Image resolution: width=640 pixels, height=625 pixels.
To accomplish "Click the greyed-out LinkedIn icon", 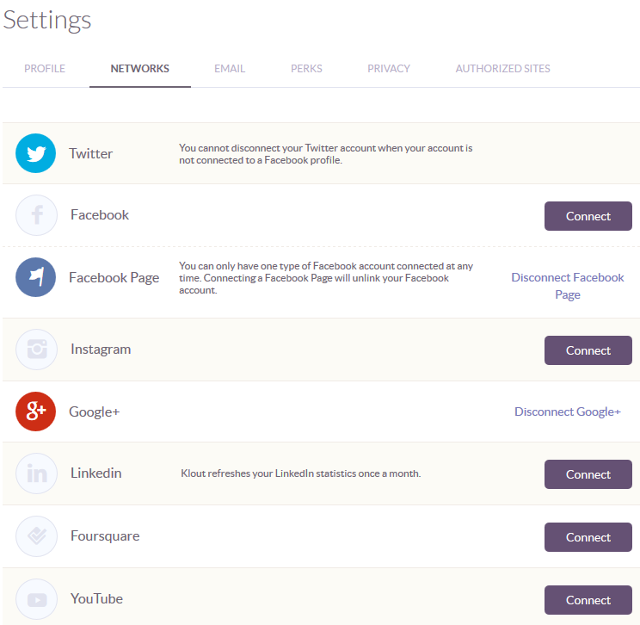I will pos(36,474).
